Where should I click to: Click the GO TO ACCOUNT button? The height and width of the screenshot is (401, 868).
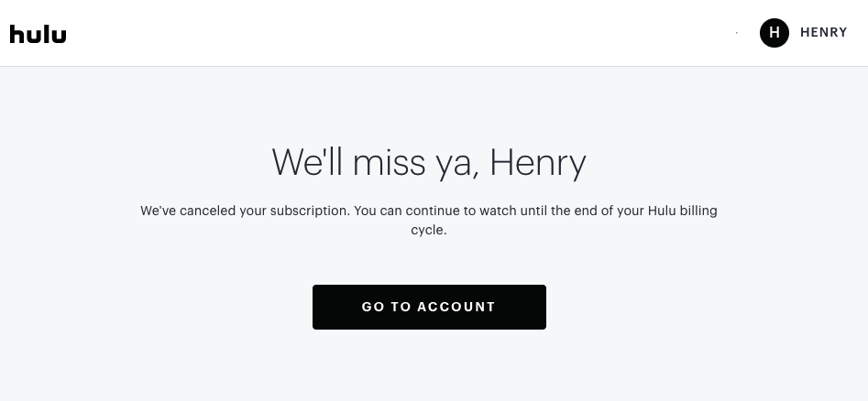[x=429, y=307]
